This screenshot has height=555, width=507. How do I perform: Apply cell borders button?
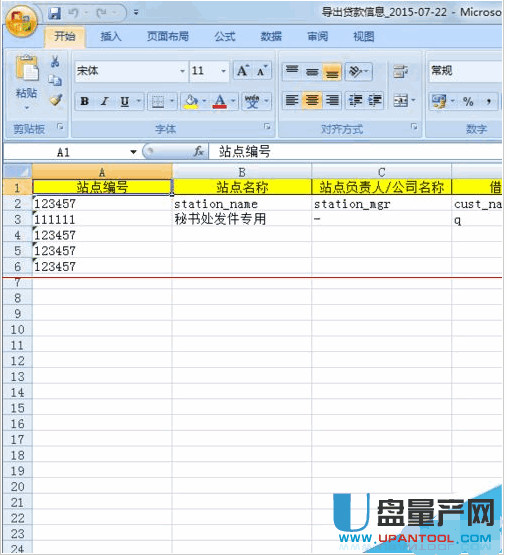coord(157,102)
